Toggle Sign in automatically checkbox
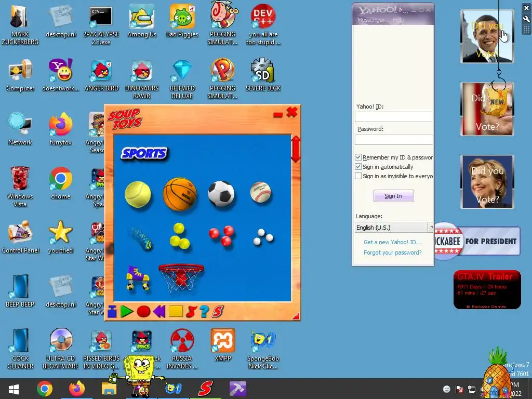The height and width of the screenshot is (399, 532). pos(358,167)
